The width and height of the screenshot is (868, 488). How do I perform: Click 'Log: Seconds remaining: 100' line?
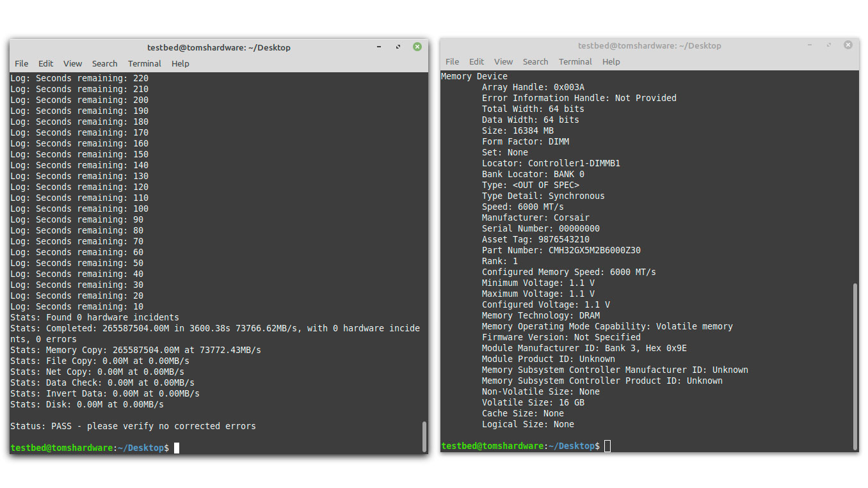[79, 209]
